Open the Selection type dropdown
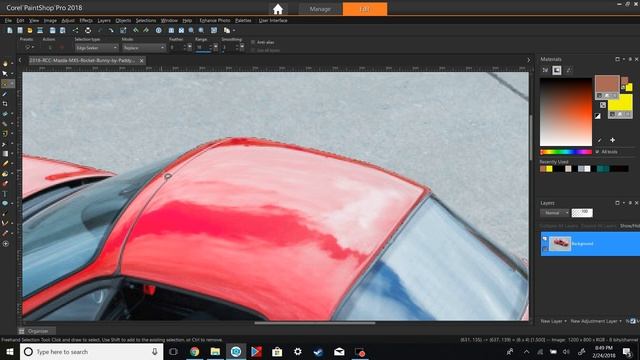640x360 pixels. (x=96, y=48)
